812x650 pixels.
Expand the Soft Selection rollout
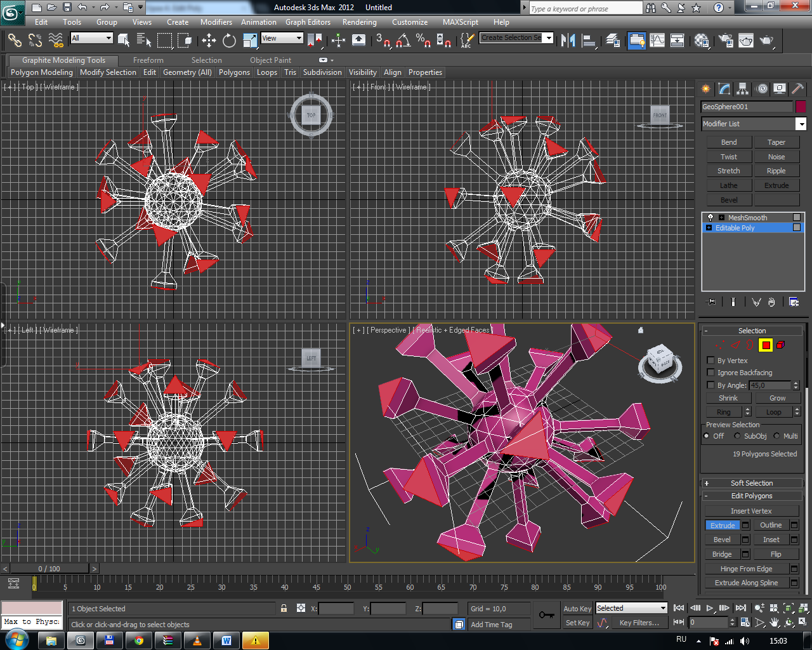[752, 483]
